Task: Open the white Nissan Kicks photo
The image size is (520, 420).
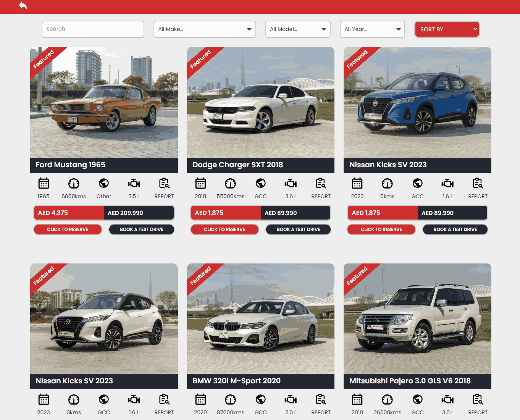Action: 104,318
